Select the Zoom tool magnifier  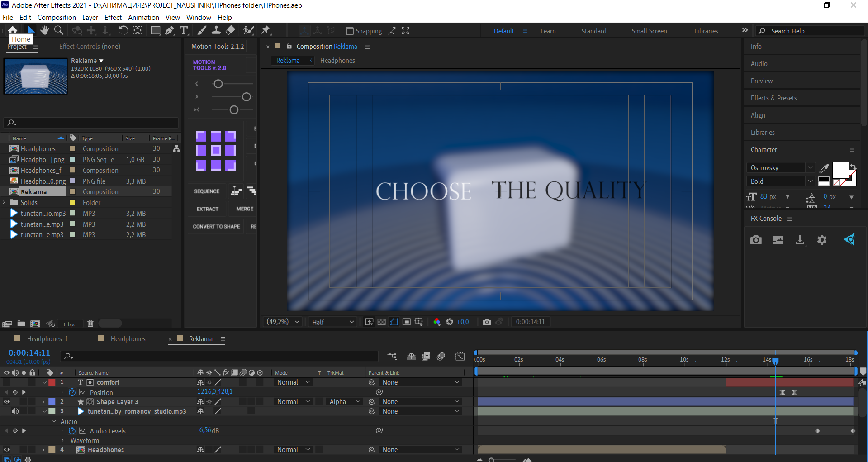[x=59, y=30]
